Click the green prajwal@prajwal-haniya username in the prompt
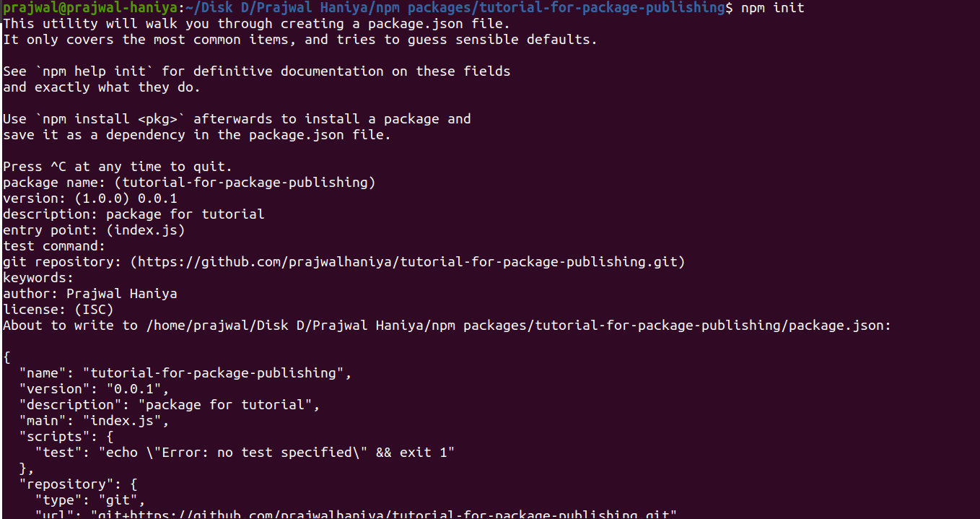This screenshot has width=980, height=519. click(x=90, y=8)
